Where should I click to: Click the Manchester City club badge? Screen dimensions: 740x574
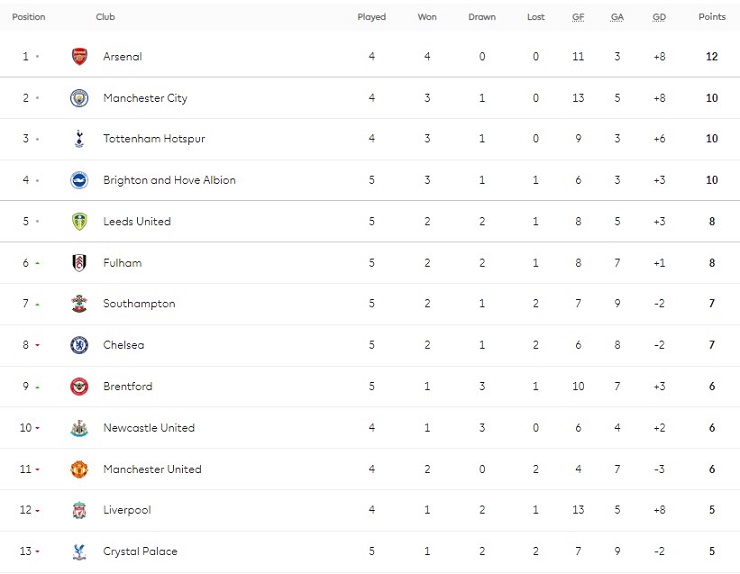coord(79,98)
